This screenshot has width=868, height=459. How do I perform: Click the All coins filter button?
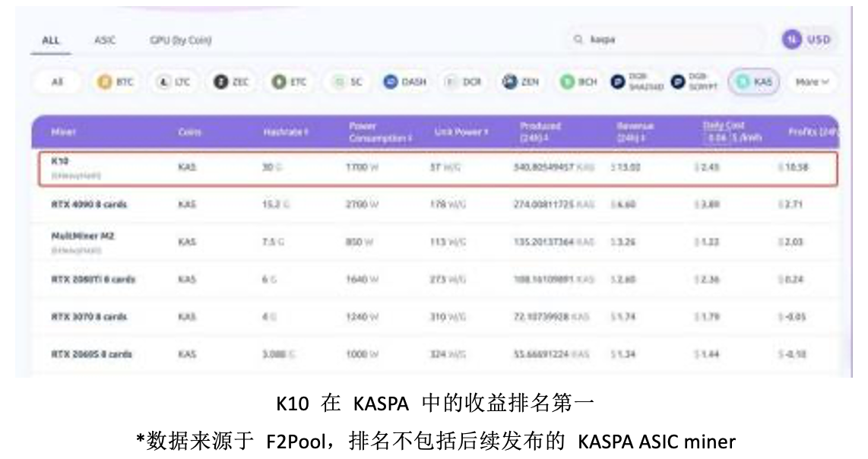pos(58,82)
